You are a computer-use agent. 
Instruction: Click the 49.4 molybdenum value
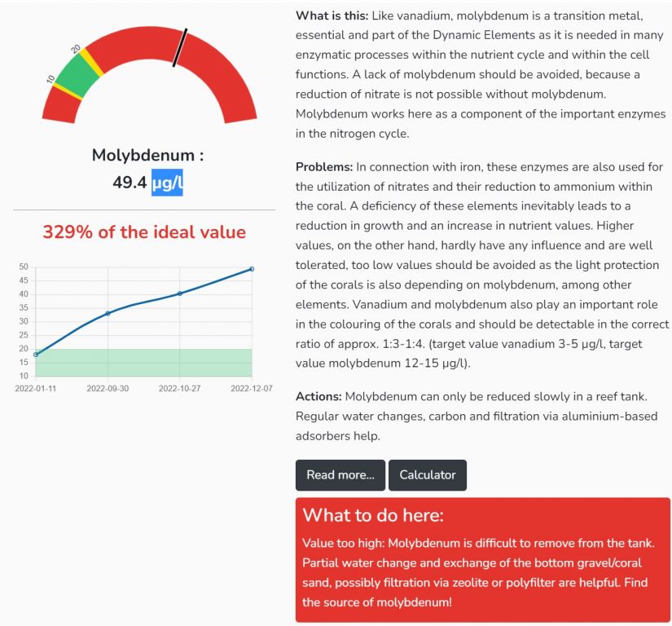(129, 182)
